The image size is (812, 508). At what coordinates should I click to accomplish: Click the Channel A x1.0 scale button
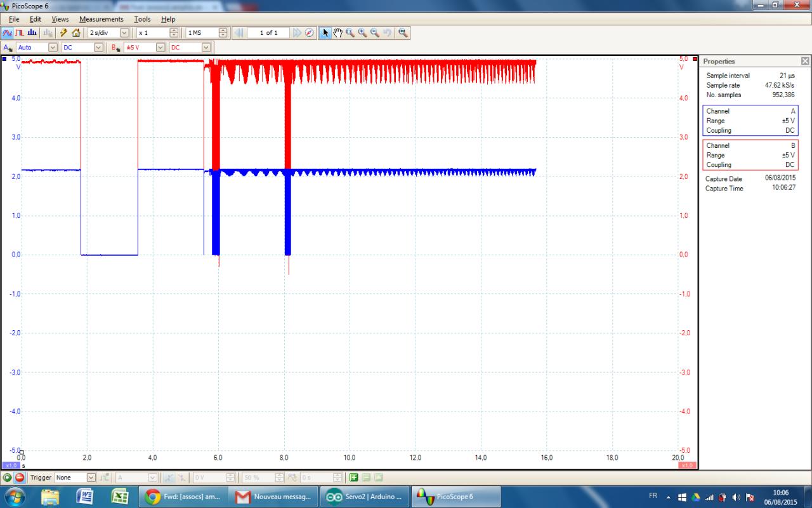[x=11, y=465]
